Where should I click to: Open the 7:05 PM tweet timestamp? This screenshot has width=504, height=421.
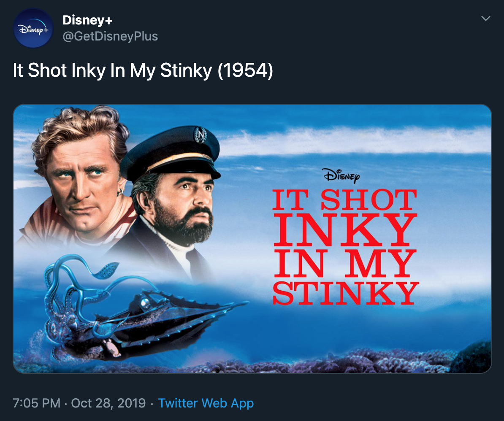click(37, 403)
